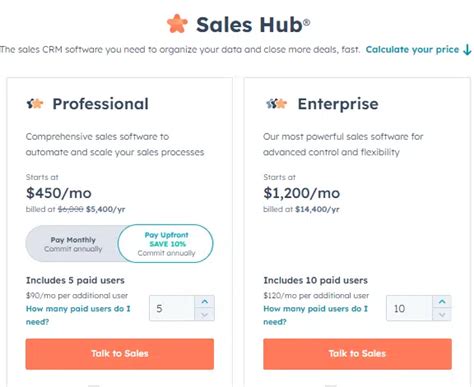Click Talk to Sales under Enterprise
The height and width of the screenshot is (387, 474).
coord(357,354)
